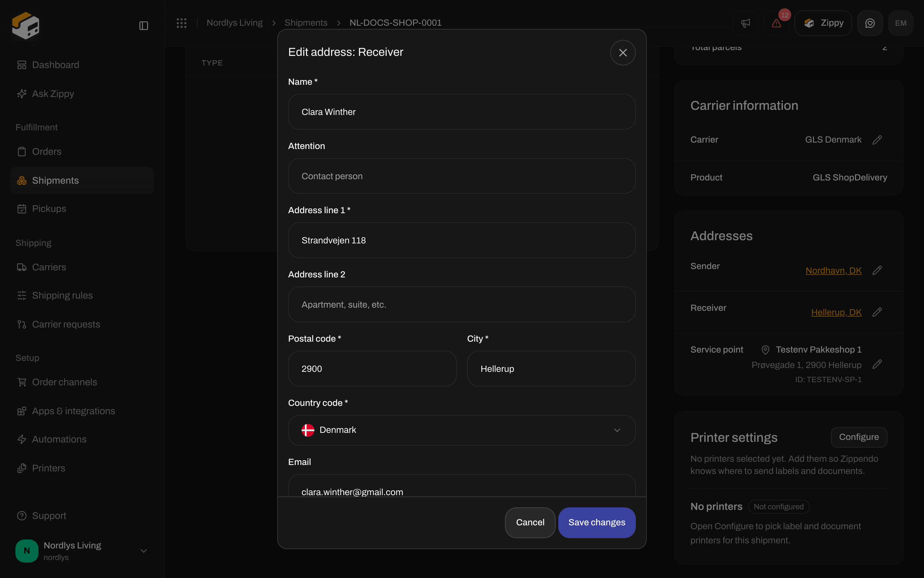Open Ask Zippy
This screenshot has width=924, height=578.
tap(82, 94)
